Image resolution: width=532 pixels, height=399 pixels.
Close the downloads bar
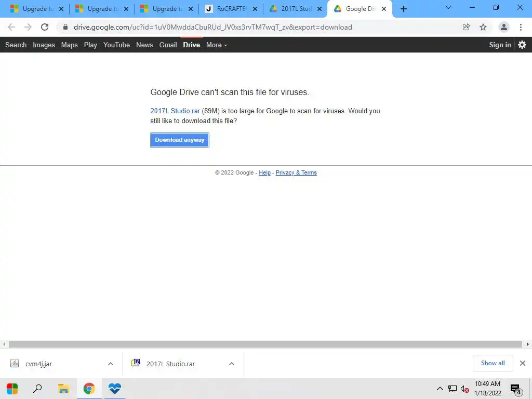click(x=523, y=363)
